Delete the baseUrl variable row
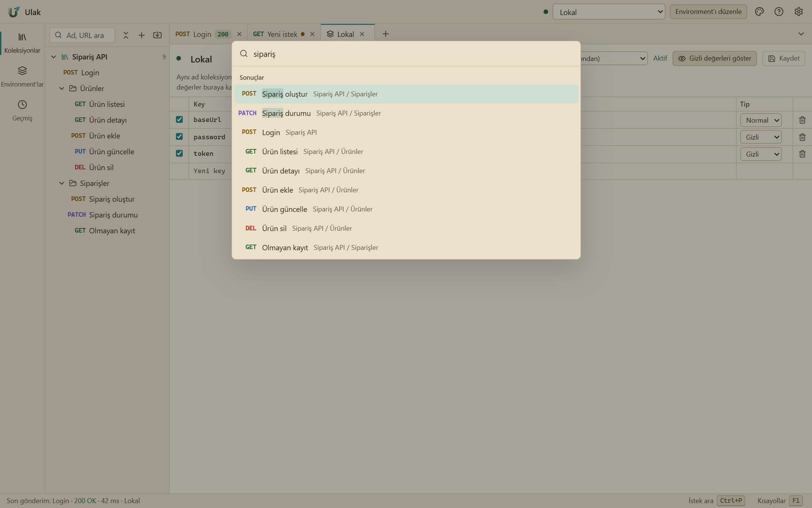The height and width of the screenshot is (508, 812). point(802,120)
